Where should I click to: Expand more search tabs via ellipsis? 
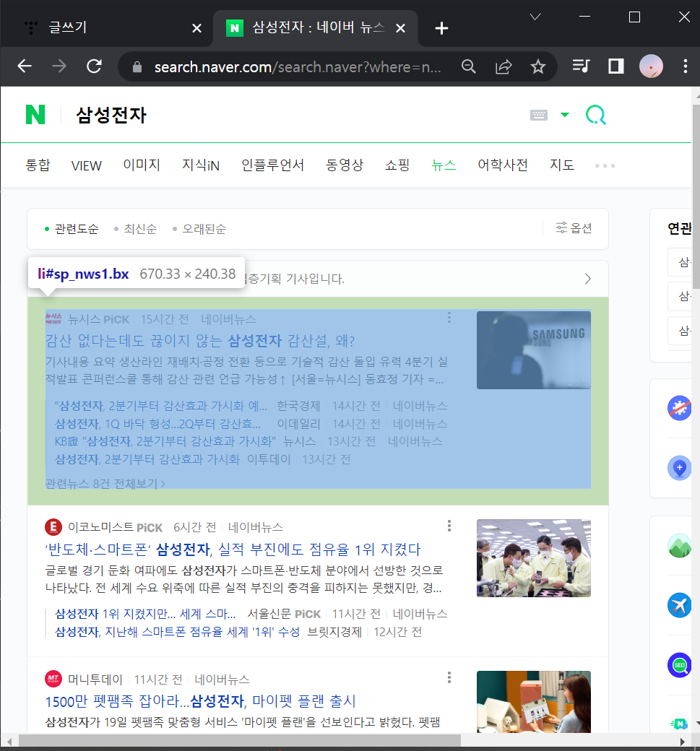[x=605, y=165]
